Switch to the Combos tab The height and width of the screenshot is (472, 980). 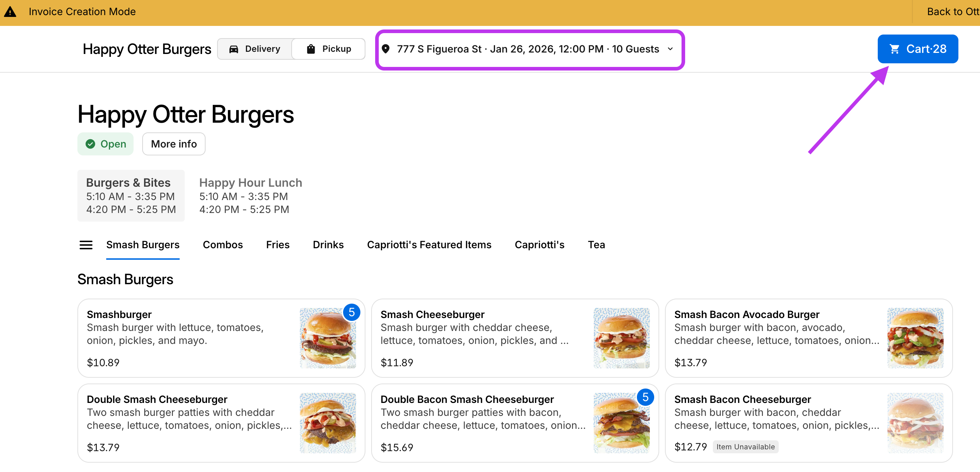click(223, 245)
